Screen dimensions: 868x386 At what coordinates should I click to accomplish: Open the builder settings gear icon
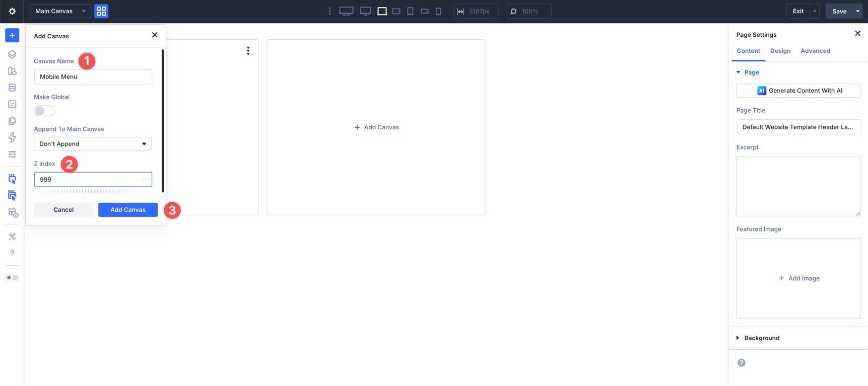coord(12,11)
